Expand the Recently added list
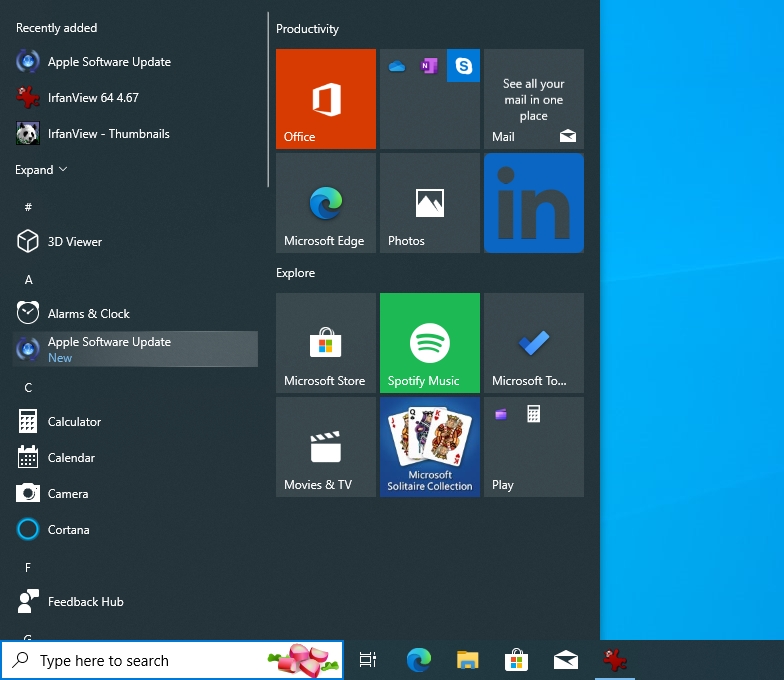The height and width of the screenshot is (680, 784). [41, 170]
